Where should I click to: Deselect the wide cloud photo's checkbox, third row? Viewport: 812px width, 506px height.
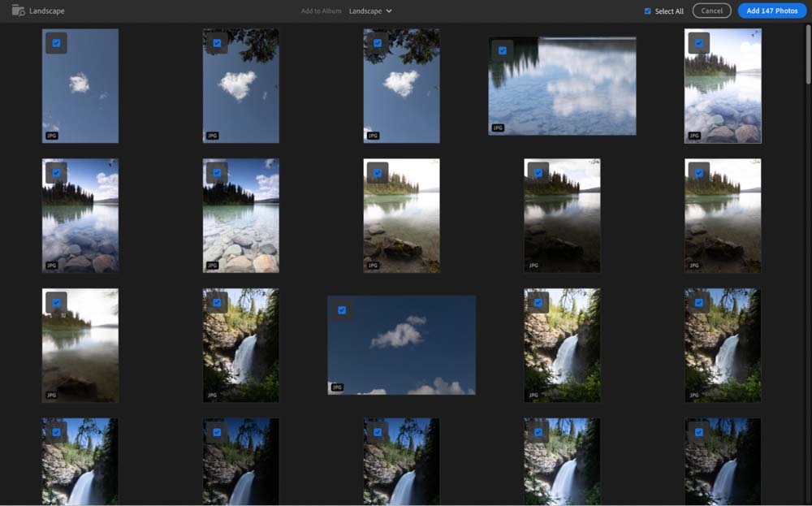tap(342, 309)
